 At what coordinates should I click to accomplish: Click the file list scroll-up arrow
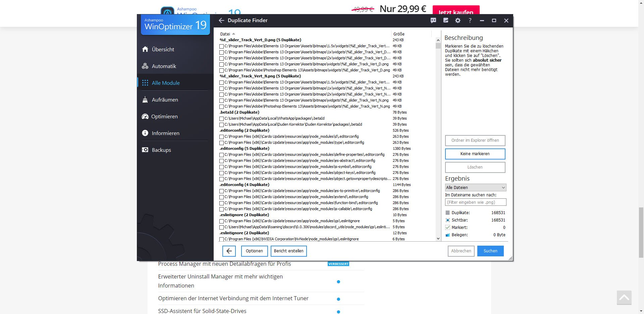point(438,40)
